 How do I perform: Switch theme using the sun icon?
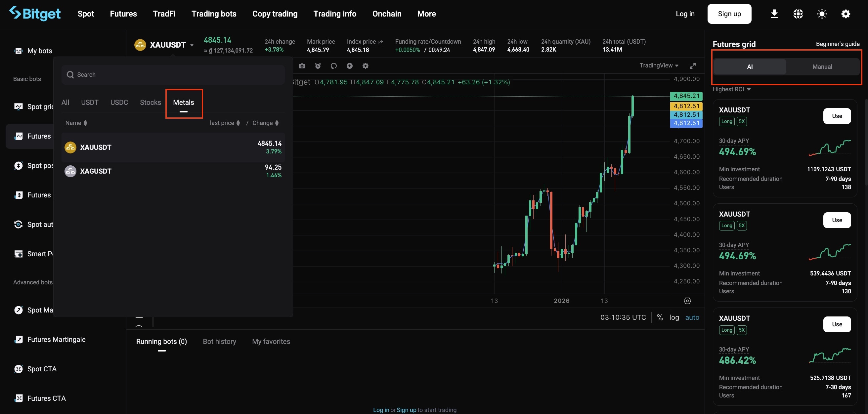821,14
